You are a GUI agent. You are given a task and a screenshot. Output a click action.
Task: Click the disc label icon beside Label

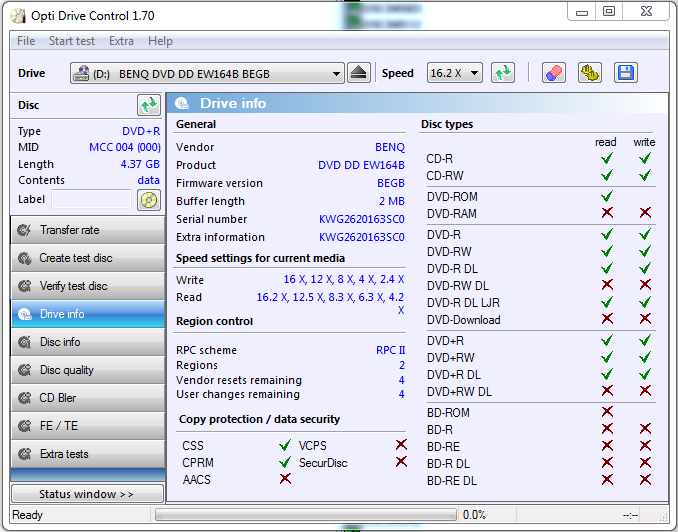pyautogui.click(x=149, y=200)
